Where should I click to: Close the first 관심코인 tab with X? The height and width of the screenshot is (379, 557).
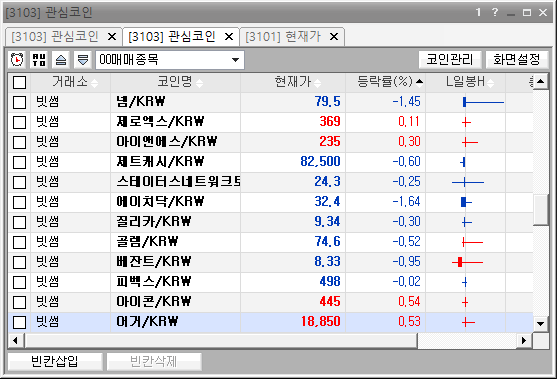click(112, 37)
